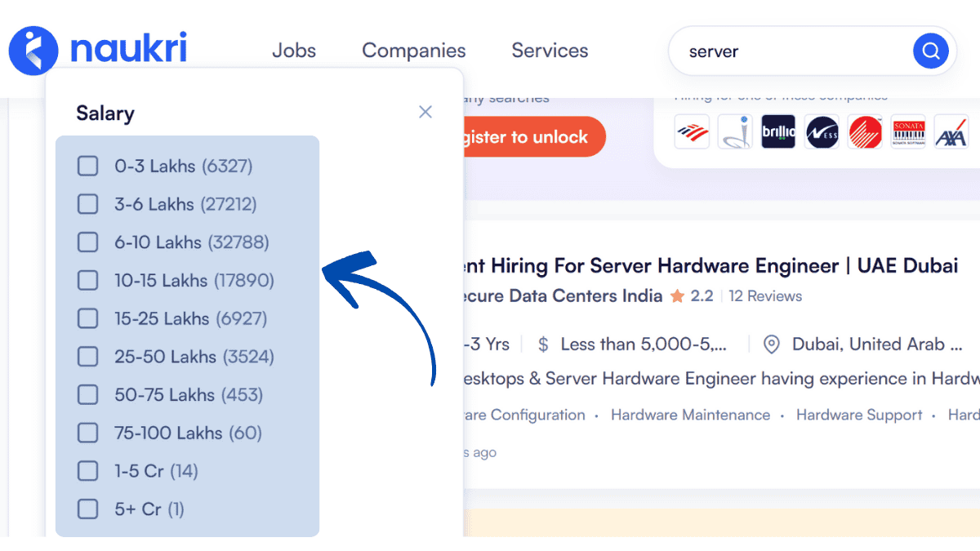Select the Sonata Software logo
Screen dimensions: 980x551
pos(908,131)
